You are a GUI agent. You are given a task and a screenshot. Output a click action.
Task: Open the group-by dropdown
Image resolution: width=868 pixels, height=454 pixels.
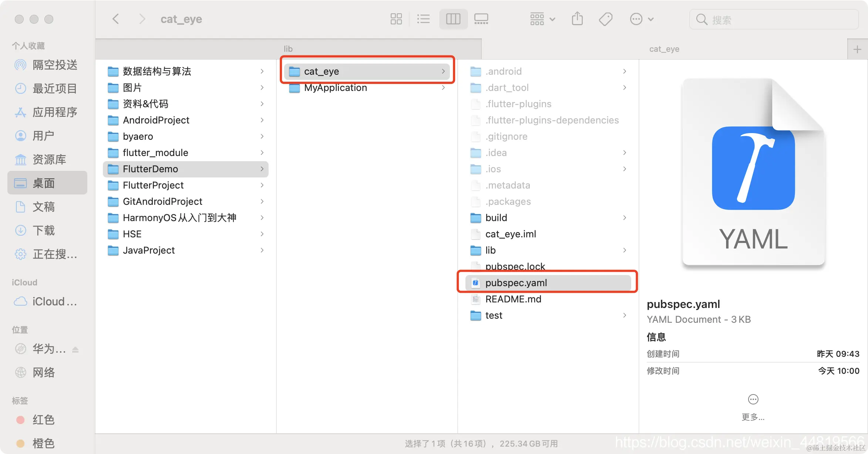coord(542,19)
